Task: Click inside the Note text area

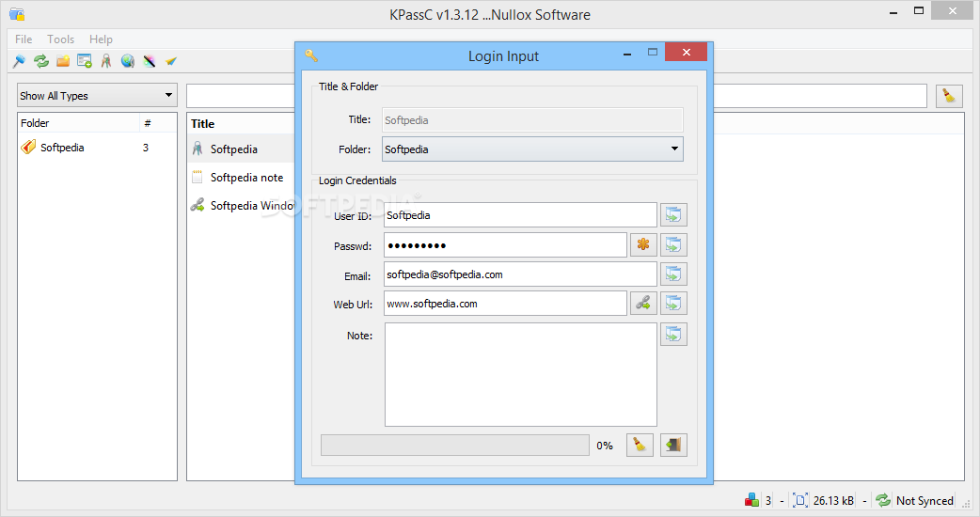Action: tap(521, 375)
